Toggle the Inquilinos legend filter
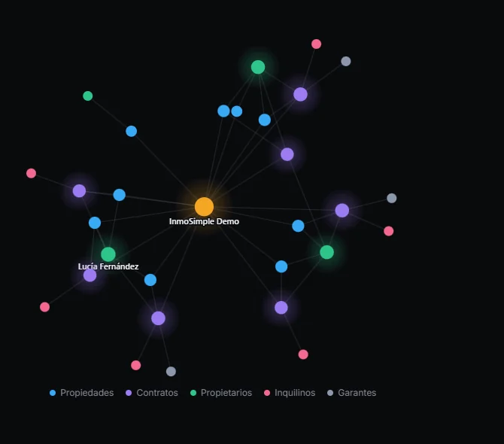This screenshot has height=444, width=504. [x=290, y=393]
